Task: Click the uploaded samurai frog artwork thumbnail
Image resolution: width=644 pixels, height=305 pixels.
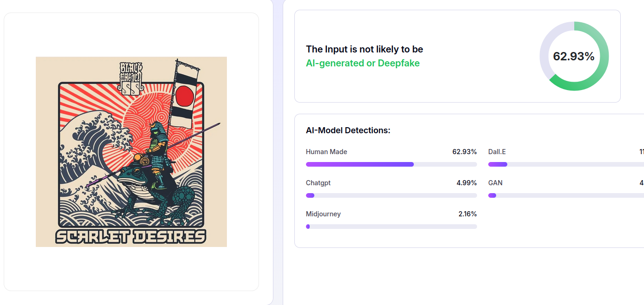Action: pyautogui.click(x=131, y=152)
